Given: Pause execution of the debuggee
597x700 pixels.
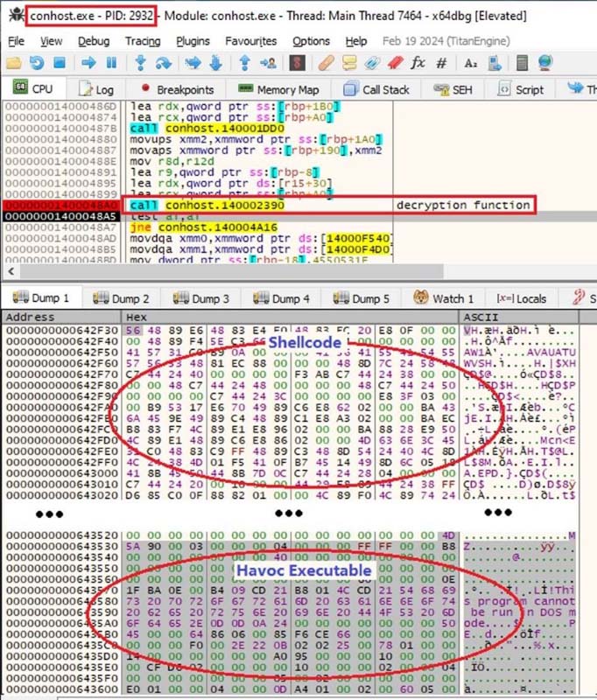Looking at the screenshot, I should click(x=112, y=63).
